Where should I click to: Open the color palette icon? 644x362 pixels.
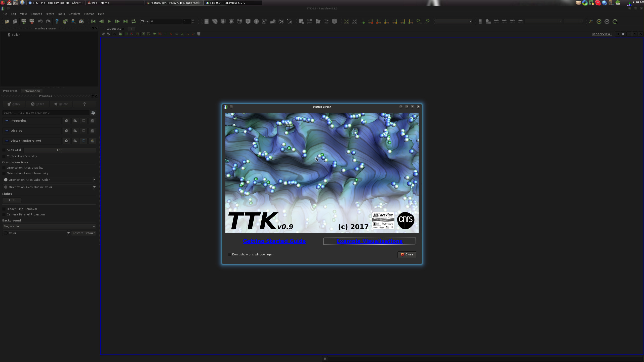[82, 21]
